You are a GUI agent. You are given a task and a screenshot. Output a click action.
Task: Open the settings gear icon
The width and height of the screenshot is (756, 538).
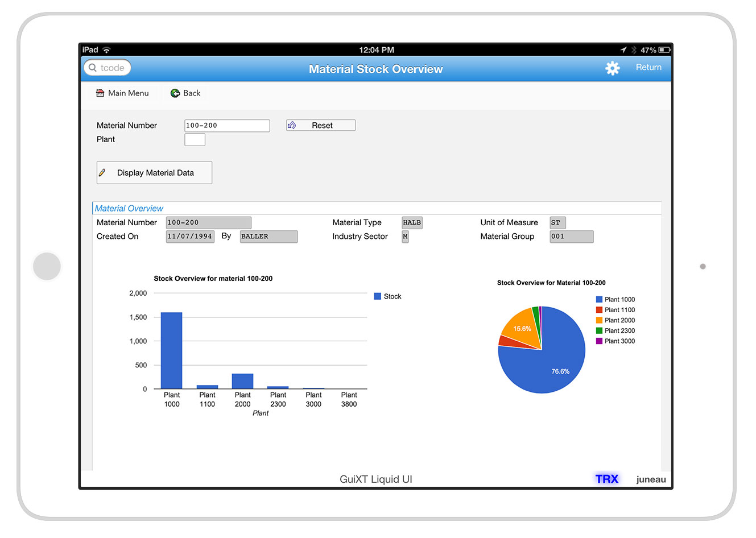click(612, 68)
